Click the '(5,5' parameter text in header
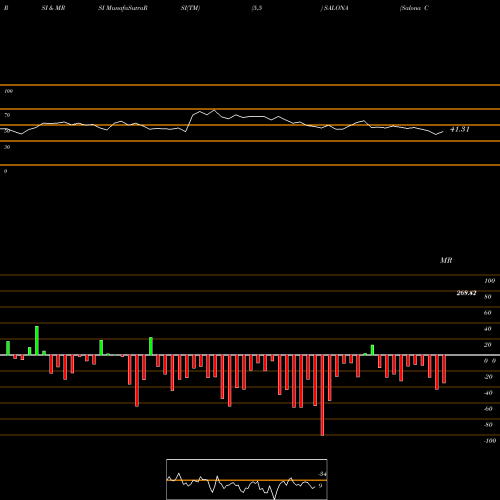500x500 pixels. pyautogui.click(x=257, y=8)
